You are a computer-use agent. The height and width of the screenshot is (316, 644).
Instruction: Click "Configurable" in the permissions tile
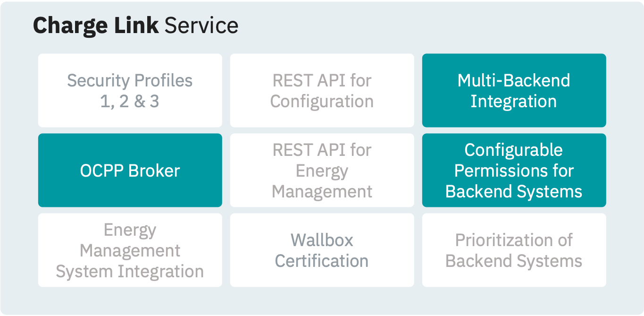pos(514,150)
